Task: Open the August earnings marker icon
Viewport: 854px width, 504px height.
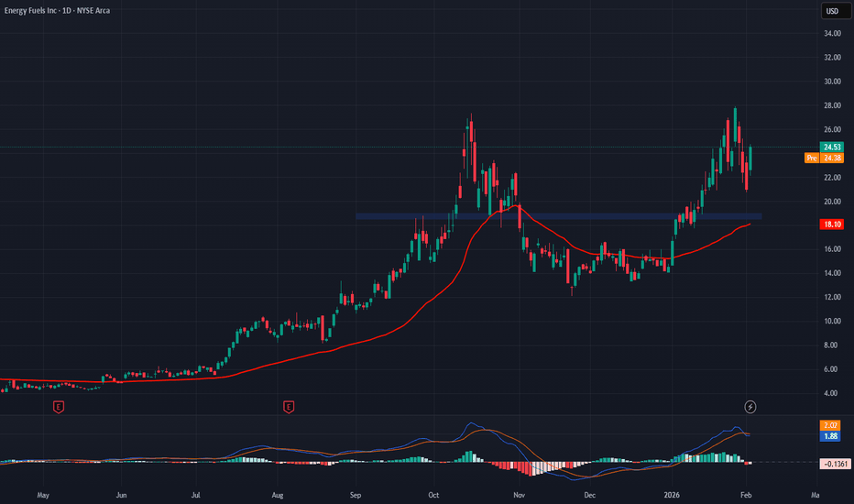Action: tap(289, 407)
